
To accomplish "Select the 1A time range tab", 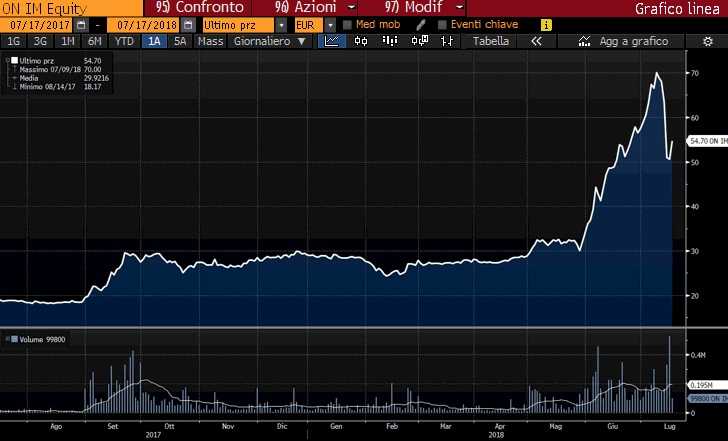I will click(x=154, y=41).
